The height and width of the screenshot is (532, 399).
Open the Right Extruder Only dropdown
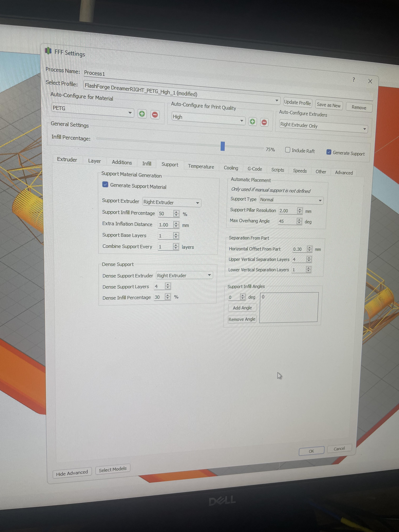pos(323,126)
